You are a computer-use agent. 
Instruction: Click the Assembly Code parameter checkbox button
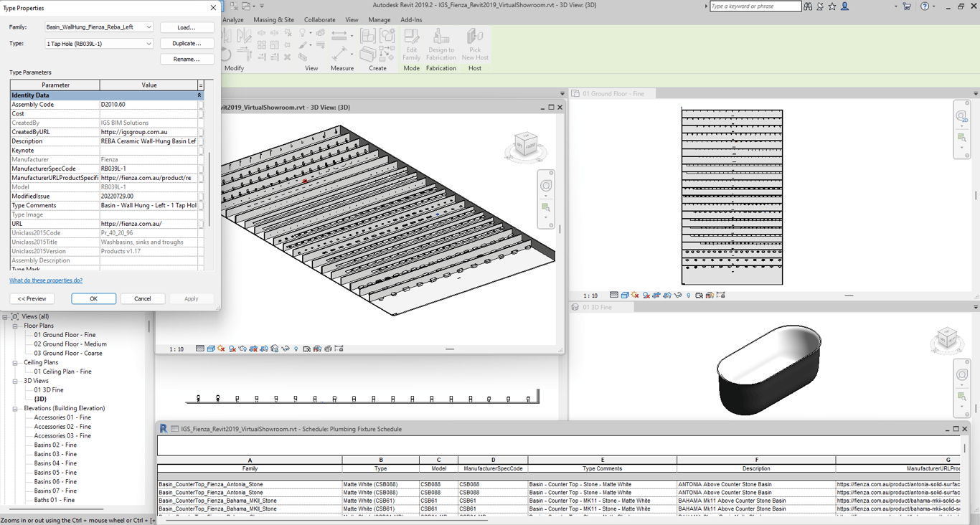coord(201,105)
